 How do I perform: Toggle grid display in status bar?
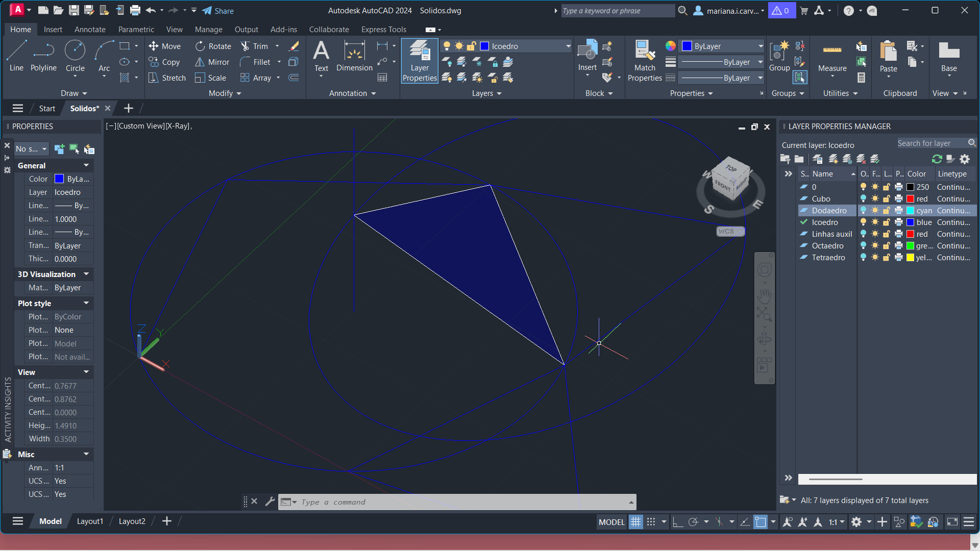635,522
